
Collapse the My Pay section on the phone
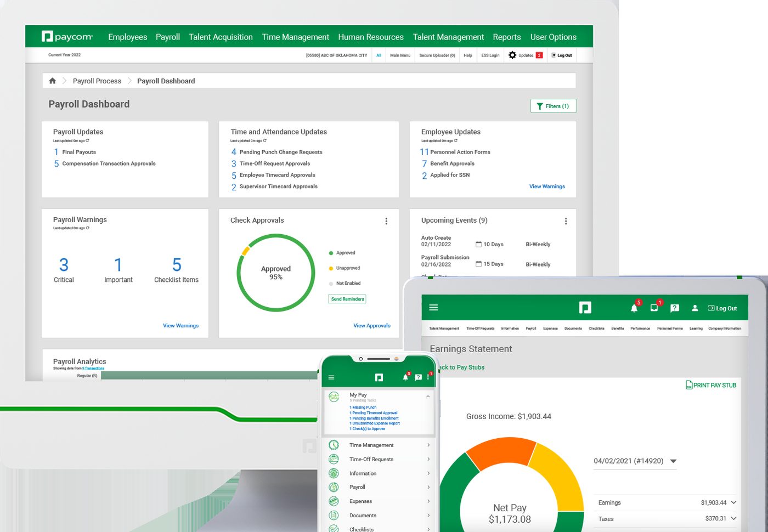coord(428,396)
